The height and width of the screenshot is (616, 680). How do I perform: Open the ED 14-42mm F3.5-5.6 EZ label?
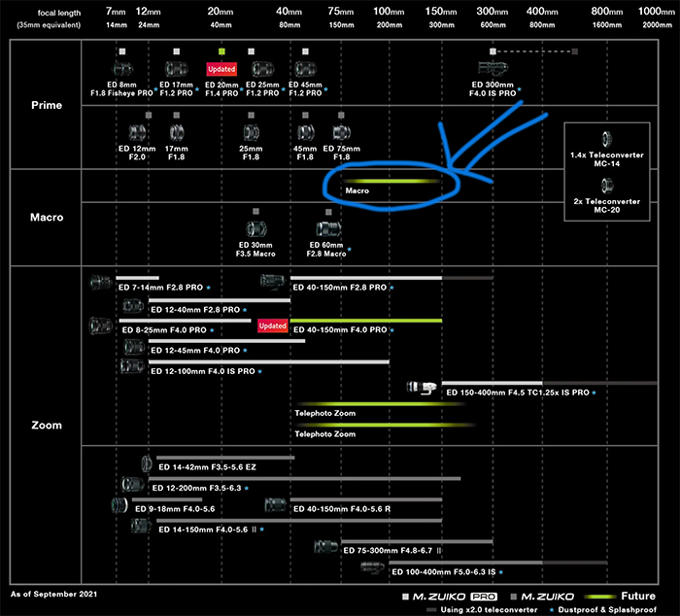[x=207, y=466]
